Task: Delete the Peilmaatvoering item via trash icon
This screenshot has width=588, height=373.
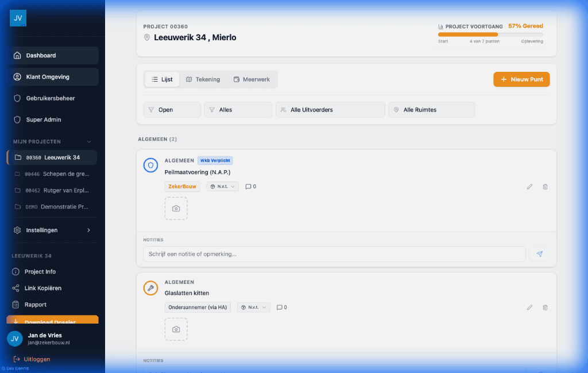Action: [x=545, y=187]
